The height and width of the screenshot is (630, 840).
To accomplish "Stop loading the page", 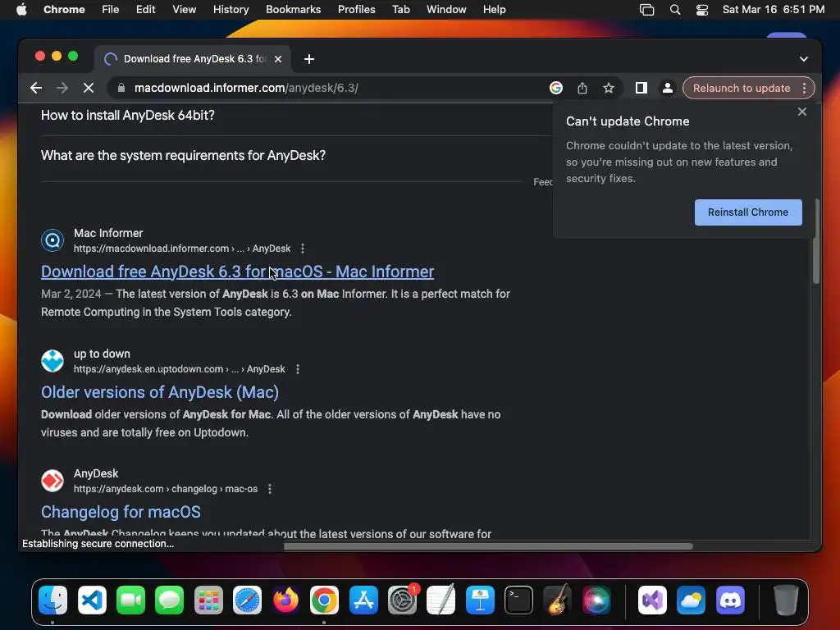I will [x=89, y=88].
